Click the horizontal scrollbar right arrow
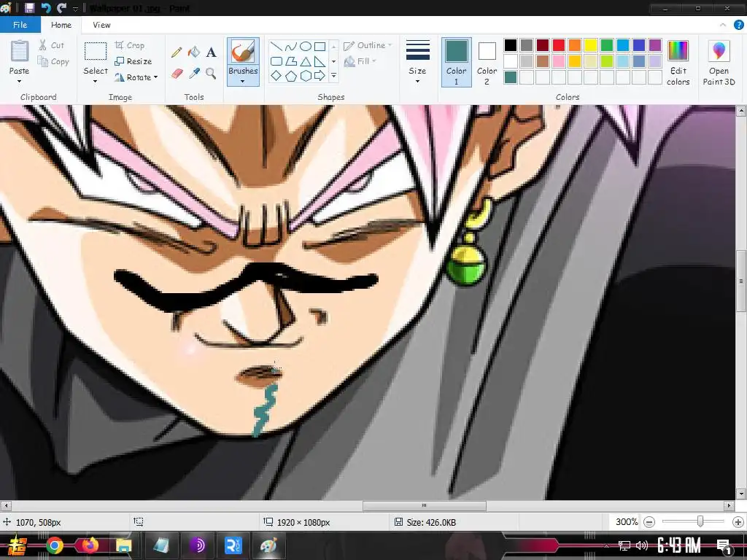 pos(729,505)
